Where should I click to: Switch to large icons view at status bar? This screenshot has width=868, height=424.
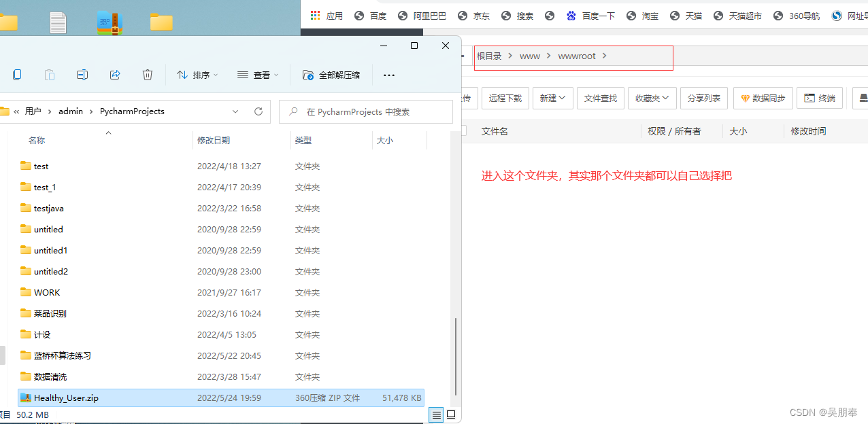point(451,414)
